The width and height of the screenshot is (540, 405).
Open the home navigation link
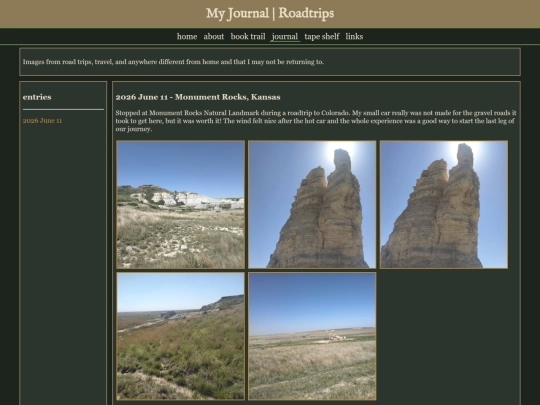point(187,37)
